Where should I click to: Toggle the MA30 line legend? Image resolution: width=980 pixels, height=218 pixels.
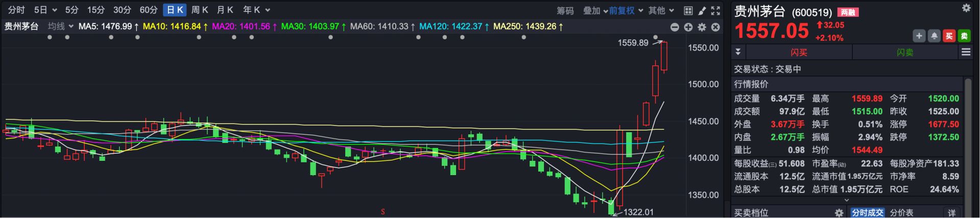(314, 26)
